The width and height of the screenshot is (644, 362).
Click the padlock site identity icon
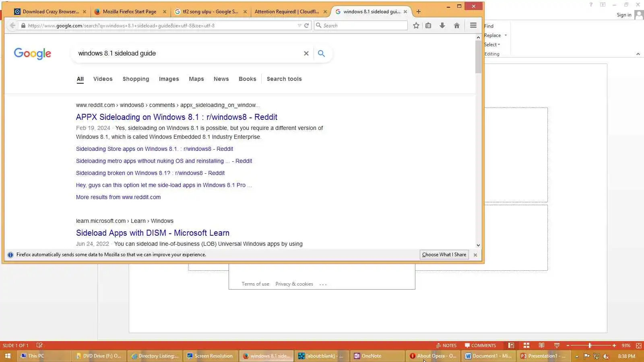click(23, 25)
